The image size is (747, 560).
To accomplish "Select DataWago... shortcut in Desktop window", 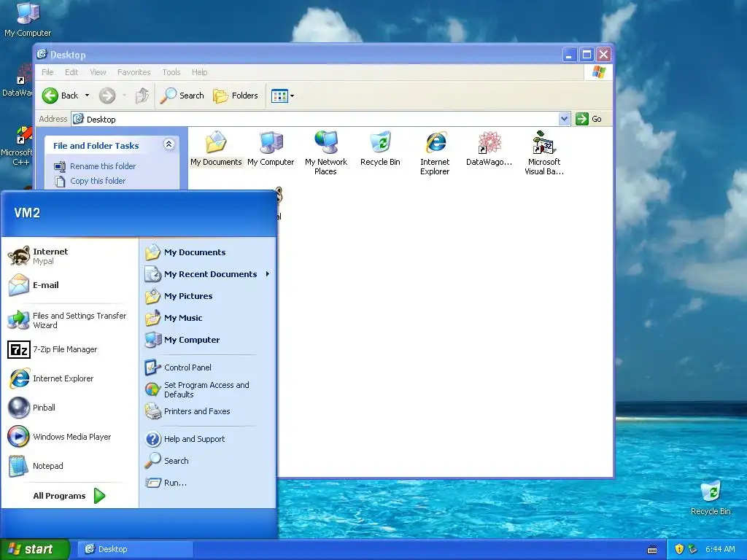I will [489, 149].
